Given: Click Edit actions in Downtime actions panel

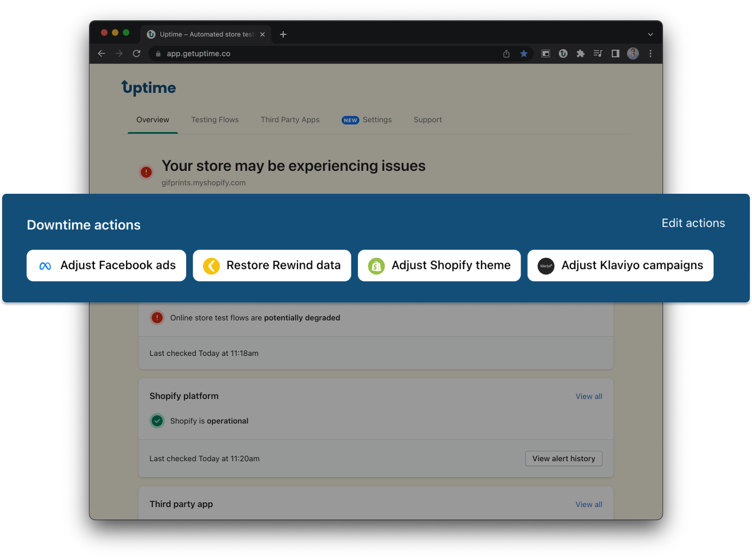Looking at the screenshot, I should pyautogui.click(x=693, y=223).
